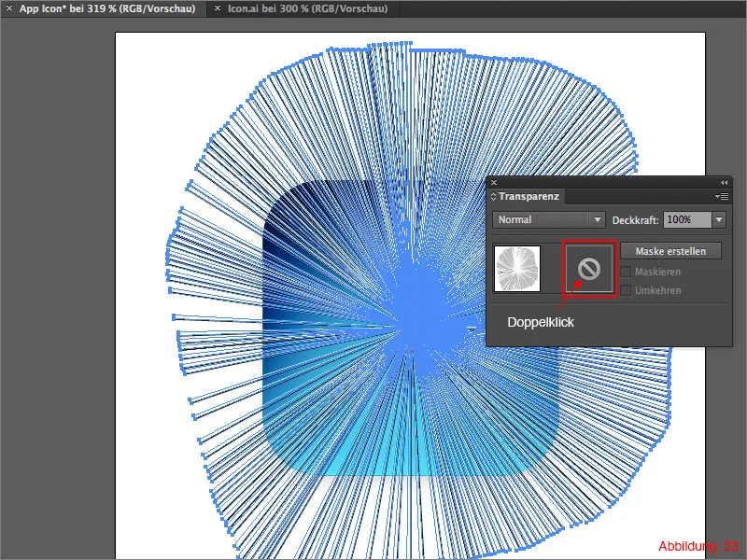747x560 pixels.
Task: Toggle the Umkehren checkbox
Action: pos(626,290)
